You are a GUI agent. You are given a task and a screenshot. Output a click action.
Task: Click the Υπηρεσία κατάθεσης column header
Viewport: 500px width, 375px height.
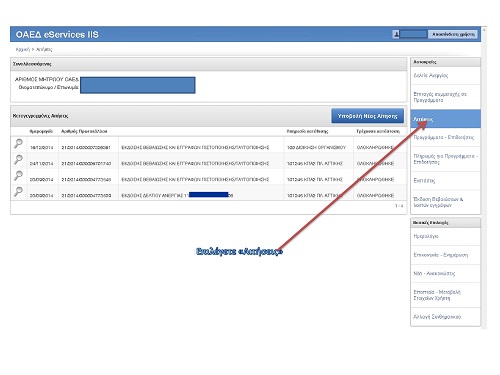point(307,131)
